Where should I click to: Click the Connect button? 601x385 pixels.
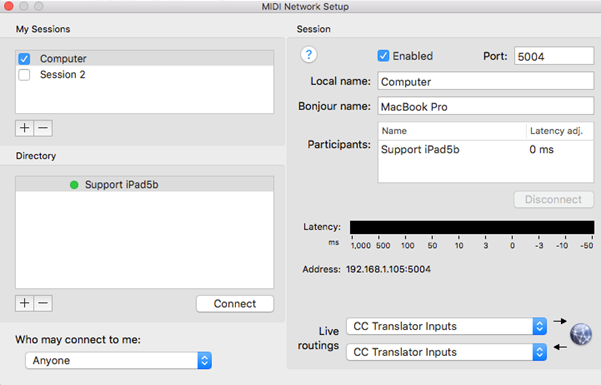[235, 304]
